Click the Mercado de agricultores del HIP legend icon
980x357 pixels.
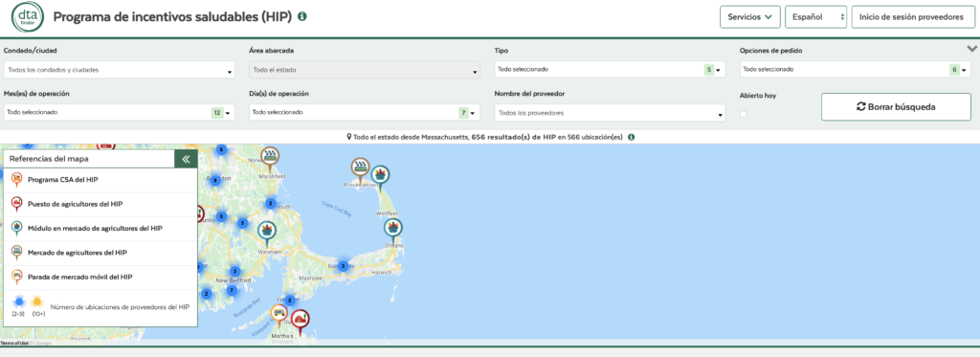click(17, 253)
